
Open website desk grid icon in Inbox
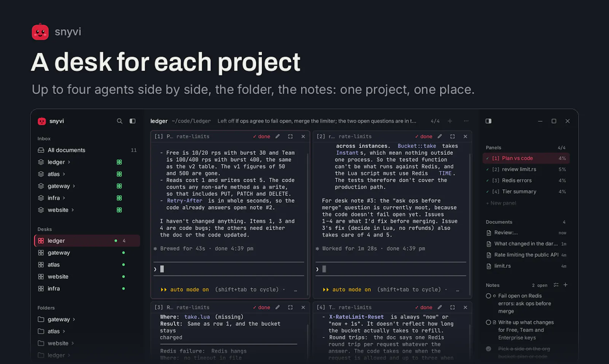pos(119,210)
